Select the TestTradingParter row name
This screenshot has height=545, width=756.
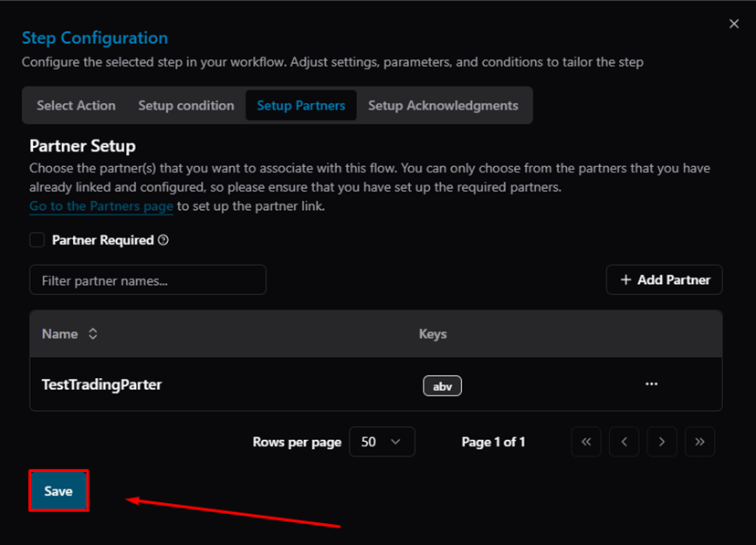coord(101,384)
